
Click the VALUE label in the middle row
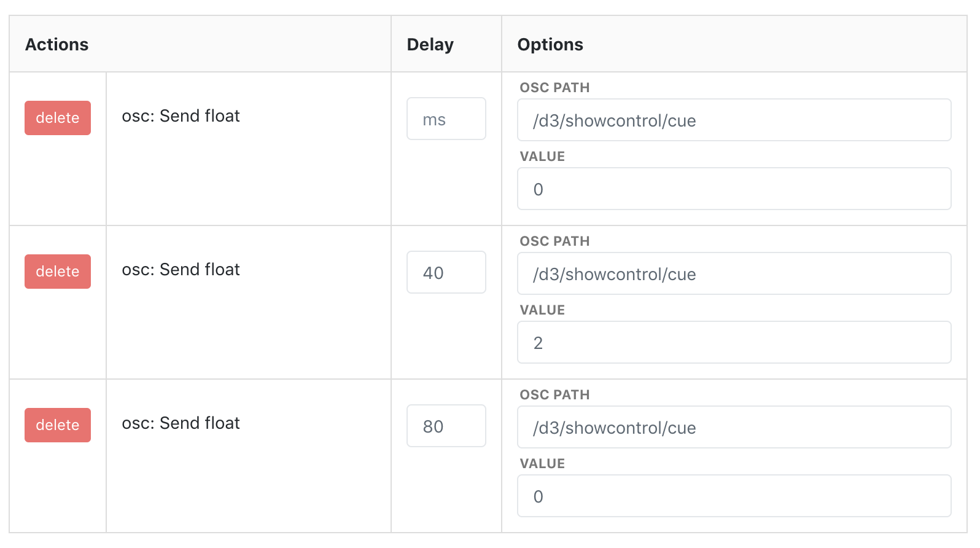click(x=542, y=310)
